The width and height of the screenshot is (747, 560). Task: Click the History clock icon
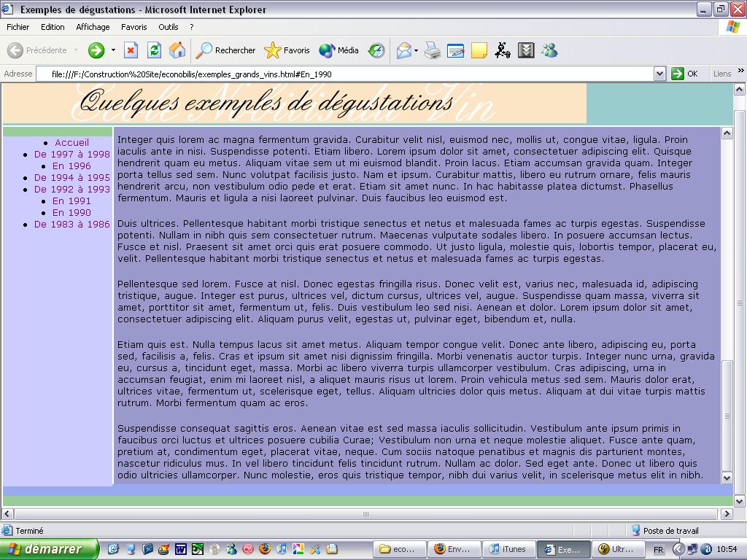pyautogui.click(x=376, y=50)
